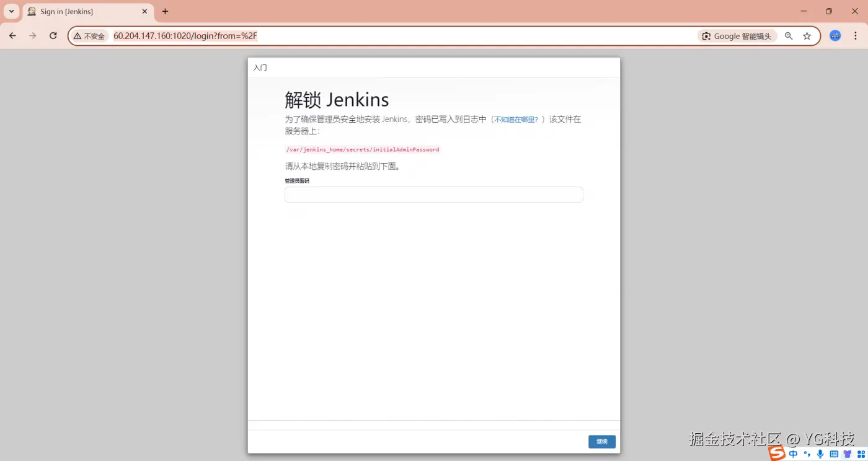The image size is (868, 461).
Task: Focus the 管理员密码 password field
Action: point(433,195)
